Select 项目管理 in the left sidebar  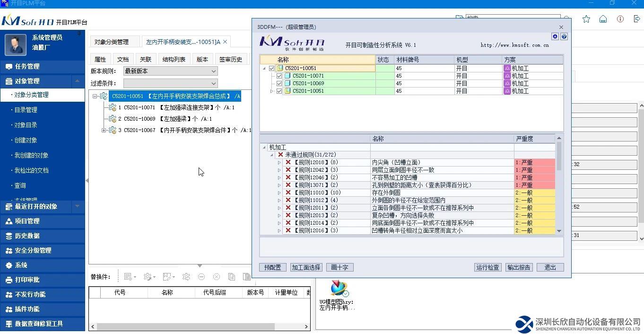pos(27,221)
